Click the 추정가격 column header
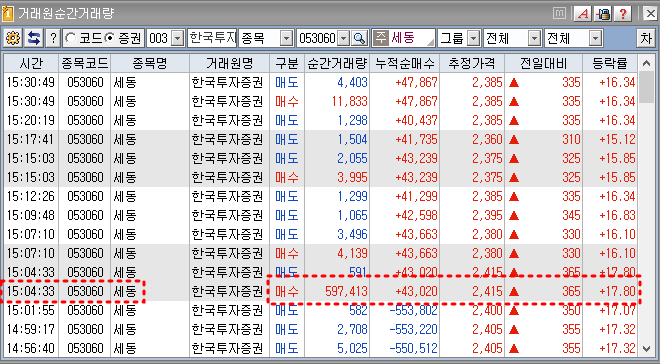 pos(472,64)
